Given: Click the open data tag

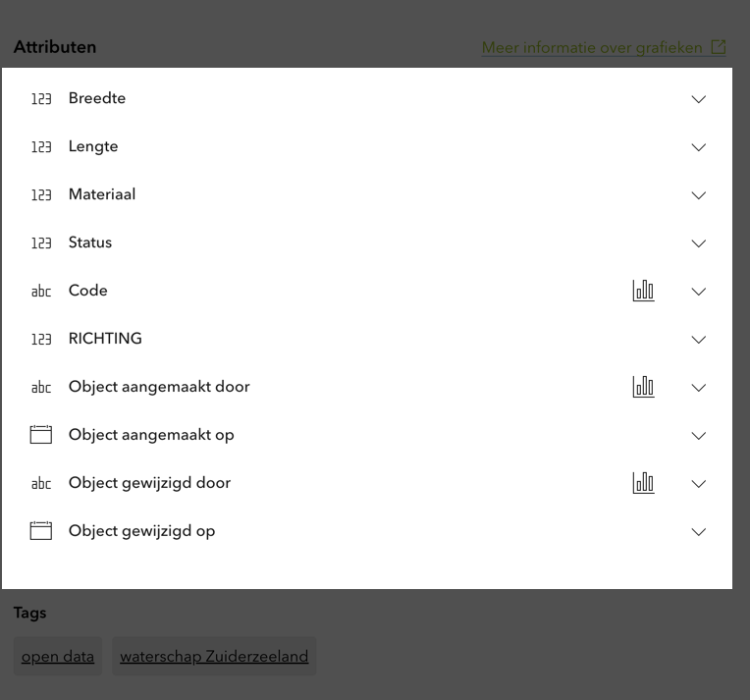Looking at the screenshot, I should [58, 656].
